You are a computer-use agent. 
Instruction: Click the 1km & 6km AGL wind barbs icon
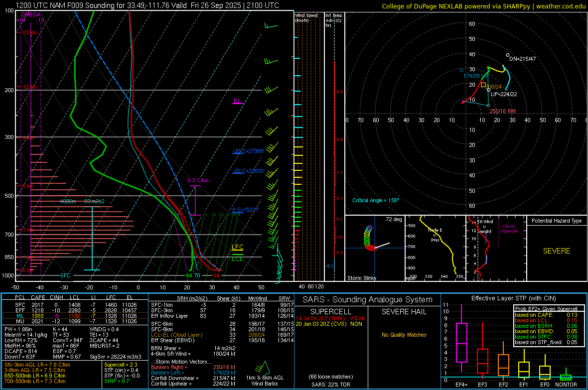262,368
